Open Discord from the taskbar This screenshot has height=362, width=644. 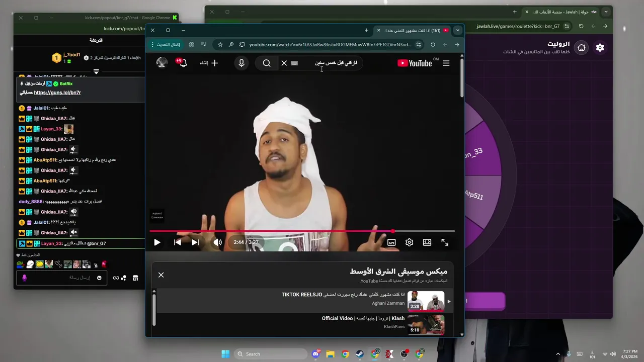pyautogui.click(x=316, y=354)
